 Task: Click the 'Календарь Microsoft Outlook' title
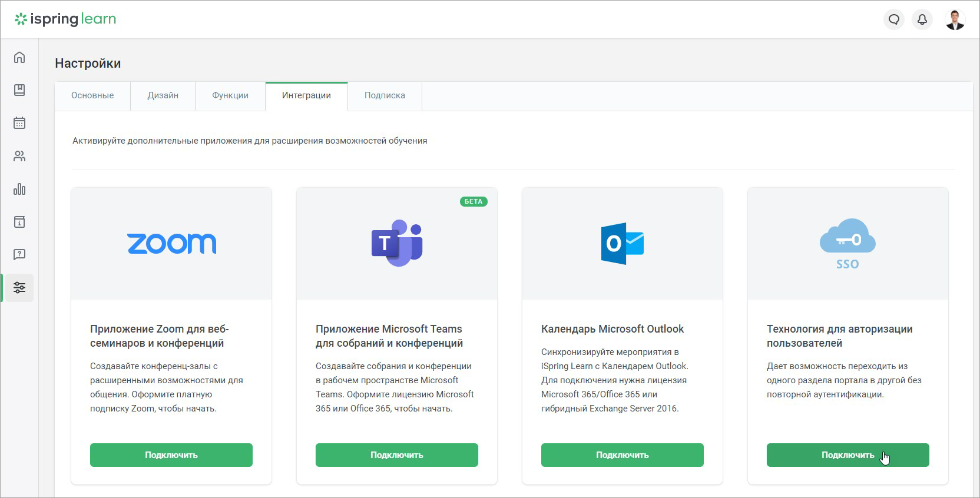(612, 329)
